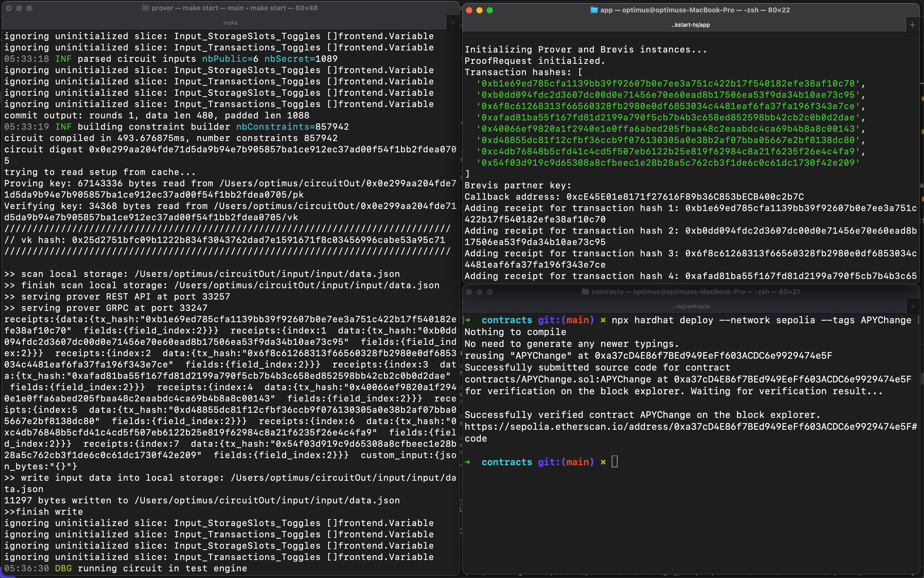Click 'Nothing to compile' output line
The width and height of the screenshot is (924, 578).
pos(515,332)
